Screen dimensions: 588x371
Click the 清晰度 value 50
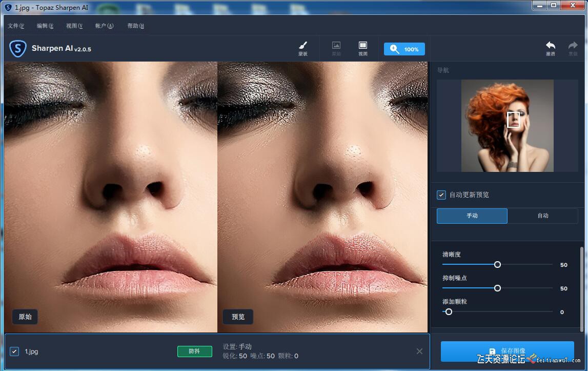563,265
